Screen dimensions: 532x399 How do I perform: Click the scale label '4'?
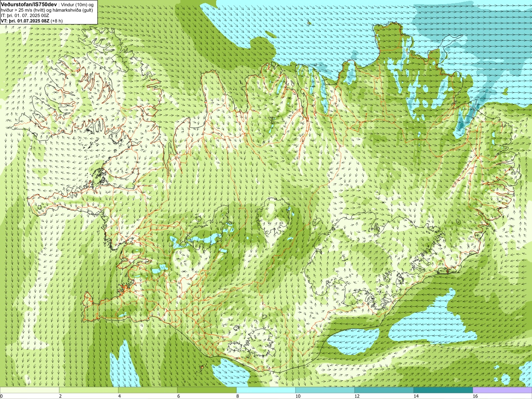click(x=120, y=396)
